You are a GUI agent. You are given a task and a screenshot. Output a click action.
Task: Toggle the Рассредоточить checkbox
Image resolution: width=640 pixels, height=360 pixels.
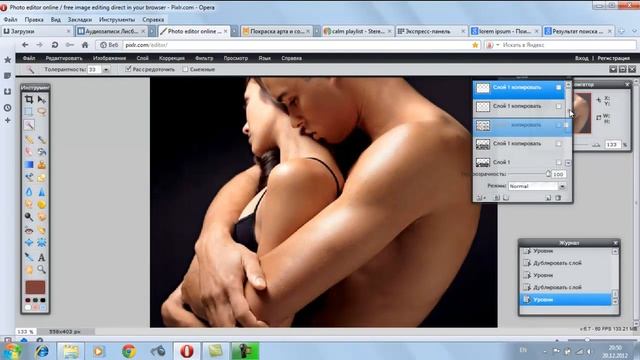click(128, 69)
